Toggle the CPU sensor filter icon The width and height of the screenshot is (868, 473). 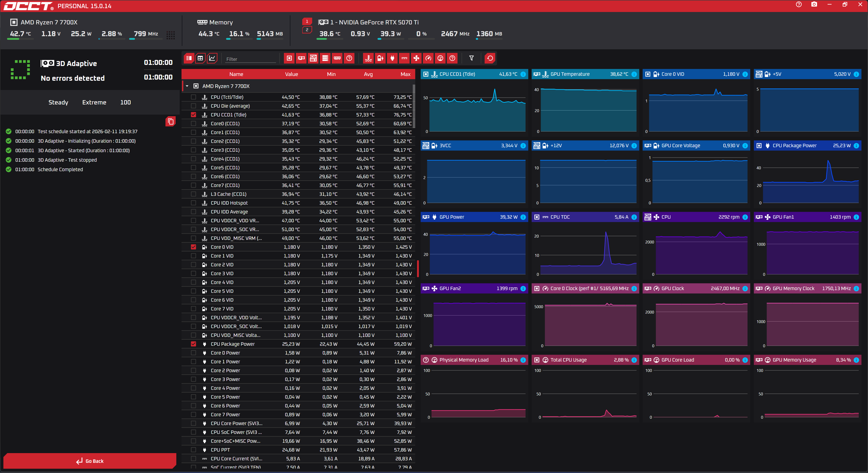[289, 58]
